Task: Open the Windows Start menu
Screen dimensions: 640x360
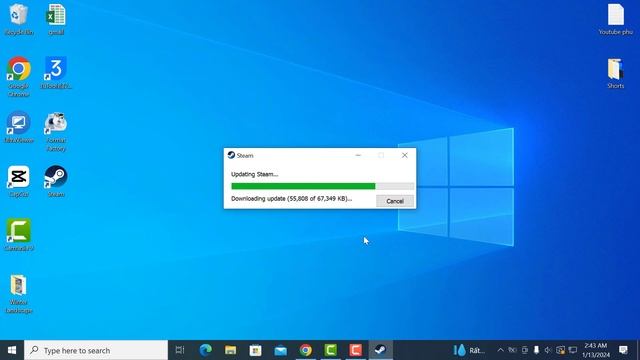Action: click(12, 350)
